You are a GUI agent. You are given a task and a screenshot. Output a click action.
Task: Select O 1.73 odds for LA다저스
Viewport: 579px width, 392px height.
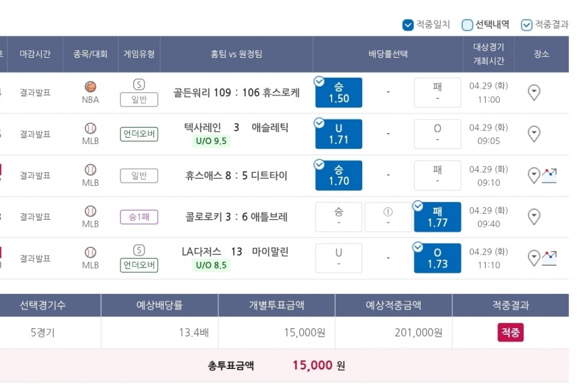437,259
